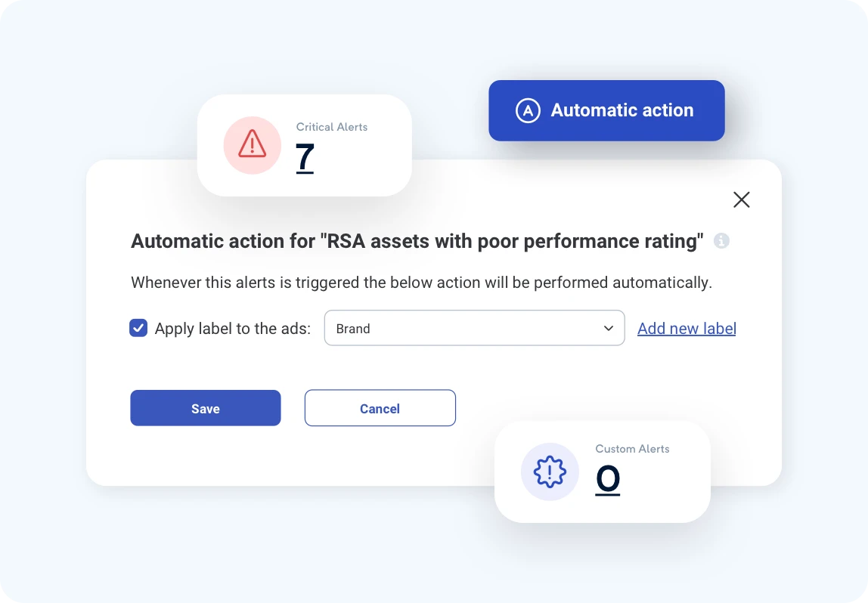
Task: Click the chevron arrow in label dropdown
Action: 608,329
